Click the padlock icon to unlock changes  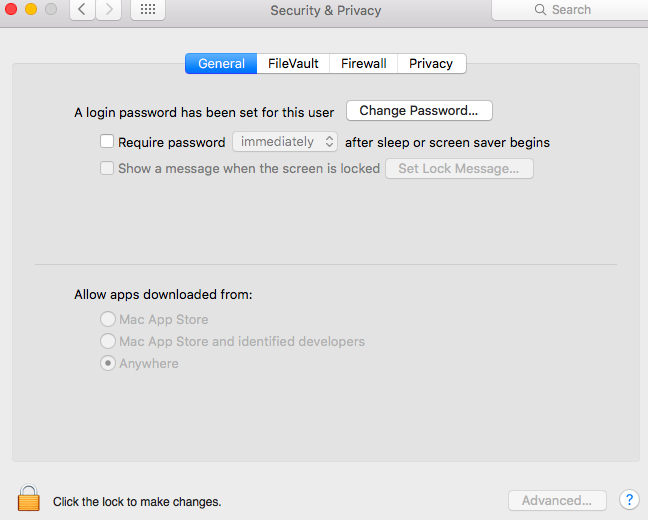[x=29, y=498]
